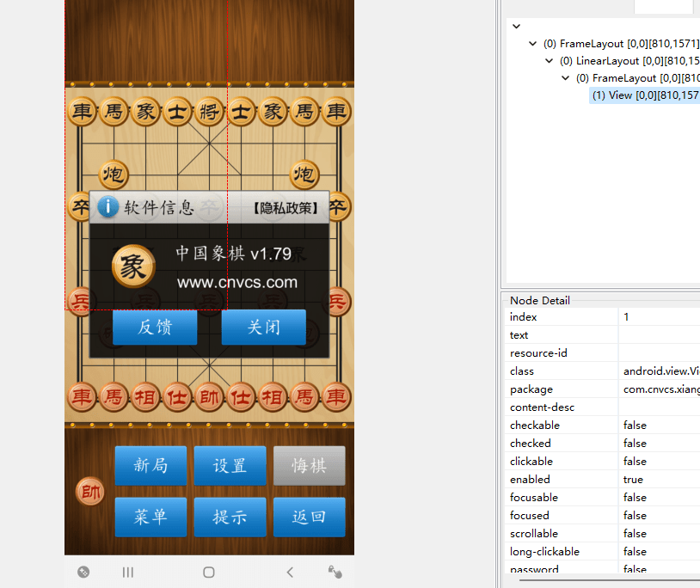Click the red 帥 turn indicator piece
The width and height of the screenshot is (700, 588).
click(x=90, y=492)
